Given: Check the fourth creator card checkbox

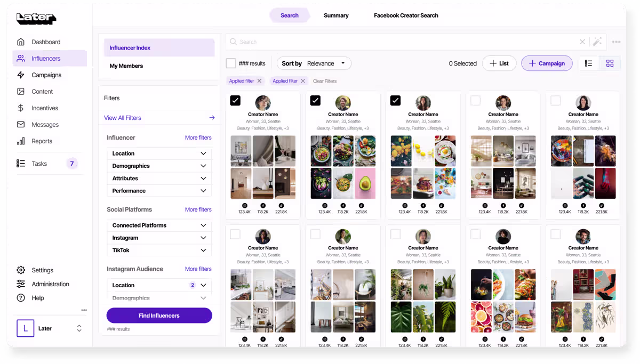Looking at the screenshot, I should [475, 100].
